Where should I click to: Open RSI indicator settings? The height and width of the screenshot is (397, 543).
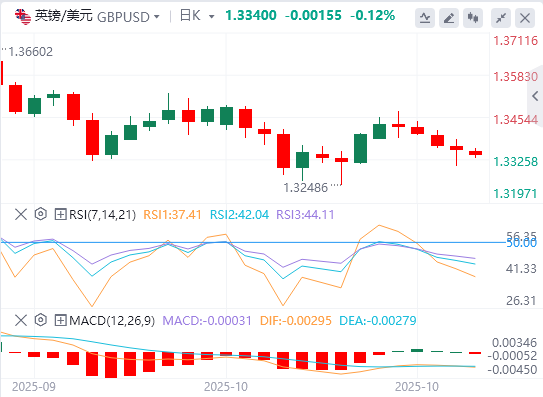(41, 214)
